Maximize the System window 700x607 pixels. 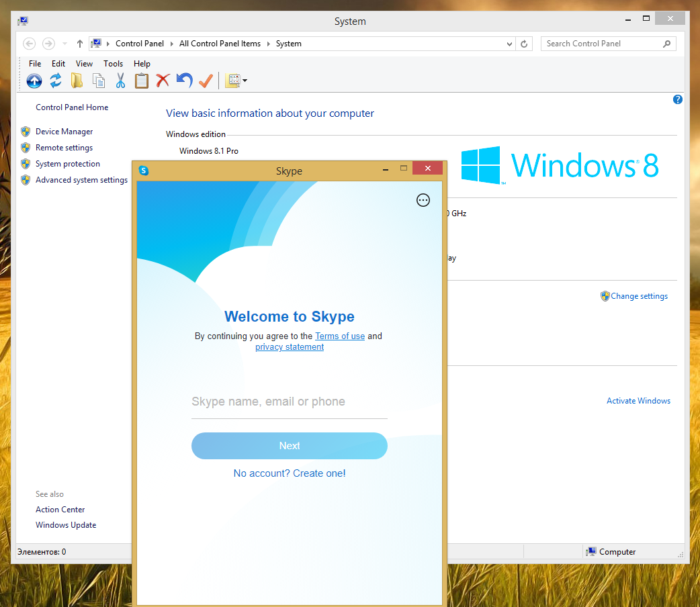[x=646, y=18]
